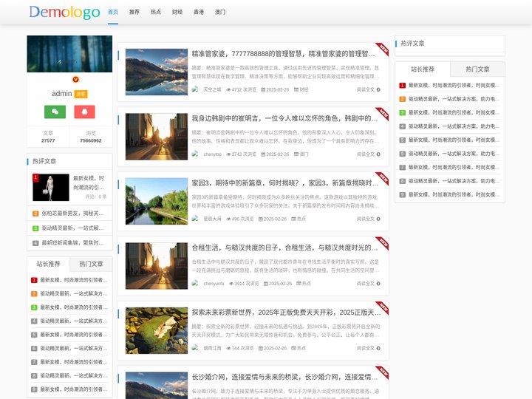
Task: Open article title 精准管家婆 7777788888
Action: pyautogui.click(x=283, y=54)
